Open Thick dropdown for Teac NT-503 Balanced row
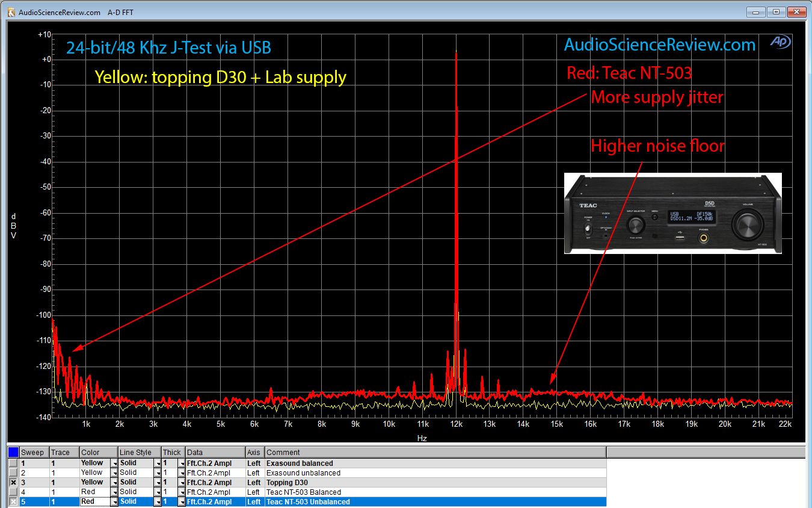The image size is (812, 508). pos(182,492)
